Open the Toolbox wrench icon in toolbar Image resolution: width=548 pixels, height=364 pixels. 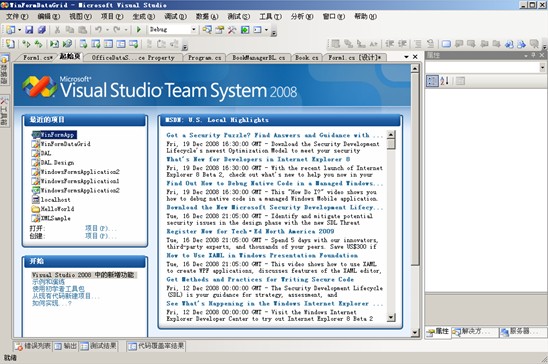[232, 30]
